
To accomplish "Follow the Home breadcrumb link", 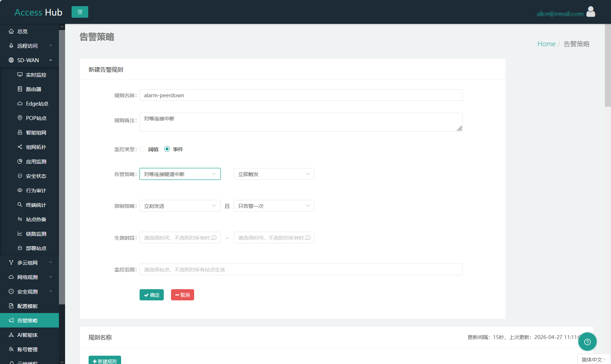I will click(546, 44).
